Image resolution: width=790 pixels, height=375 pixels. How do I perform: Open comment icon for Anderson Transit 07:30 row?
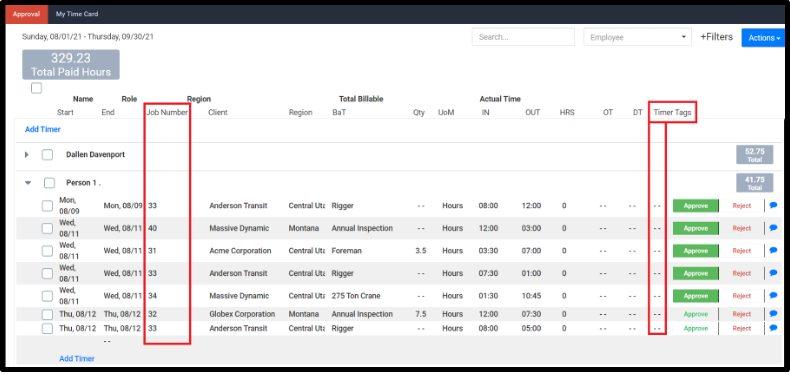click(773, 273)
